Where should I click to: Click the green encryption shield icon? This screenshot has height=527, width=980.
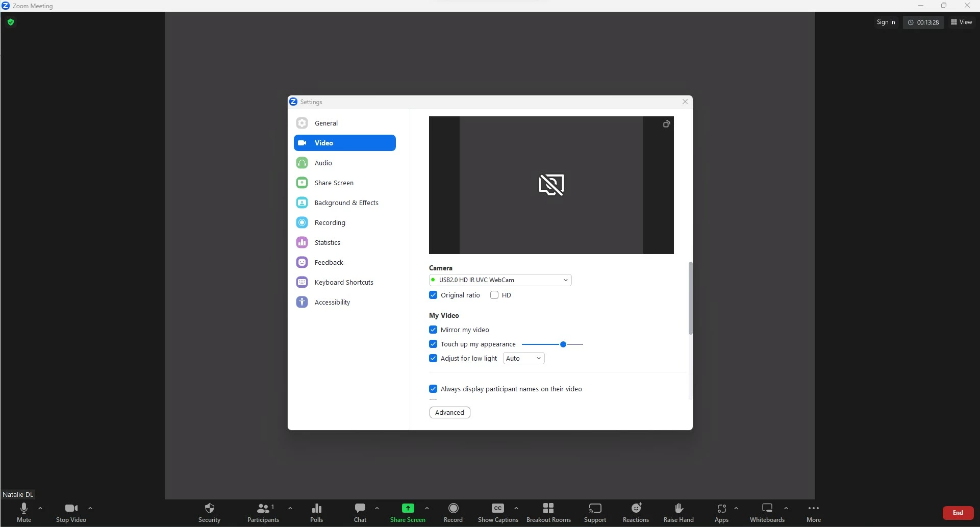pyautogui.click(x=11, y=22)
